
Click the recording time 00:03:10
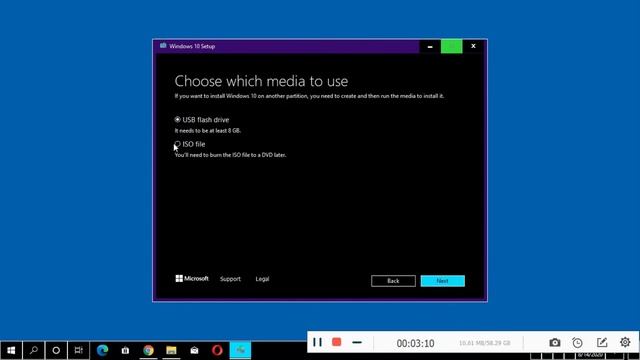point(415,343)
